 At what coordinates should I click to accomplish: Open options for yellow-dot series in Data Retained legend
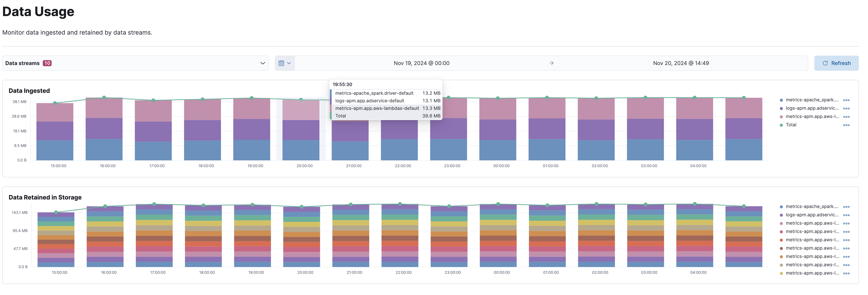(x=846, y=273)
